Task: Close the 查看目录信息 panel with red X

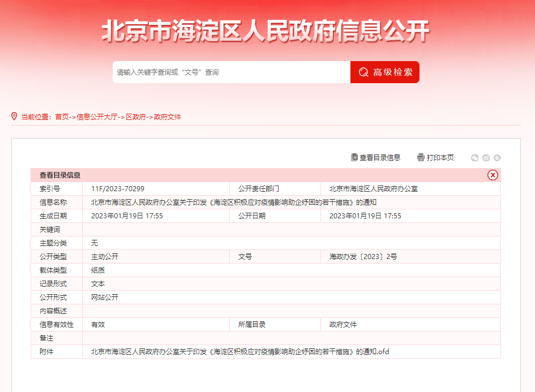Action: click(x=493, y=175)
